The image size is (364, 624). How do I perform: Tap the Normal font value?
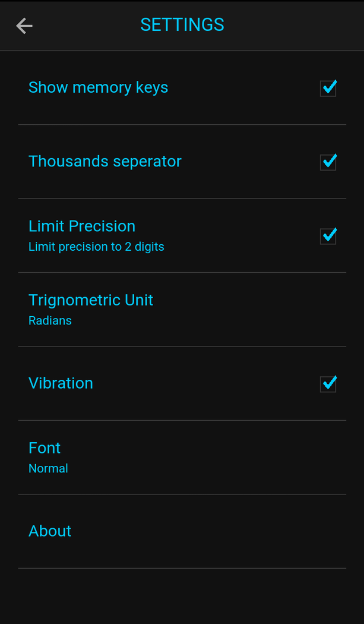point(48,469)
